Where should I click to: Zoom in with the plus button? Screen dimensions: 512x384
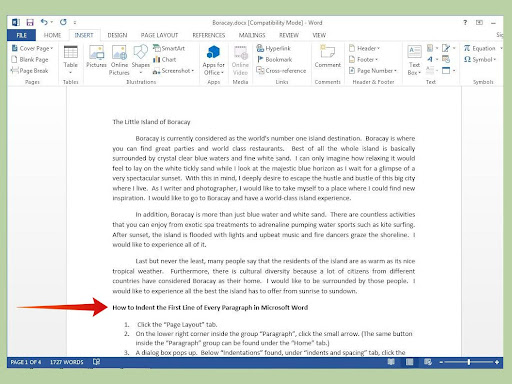[x=497, y=362]
